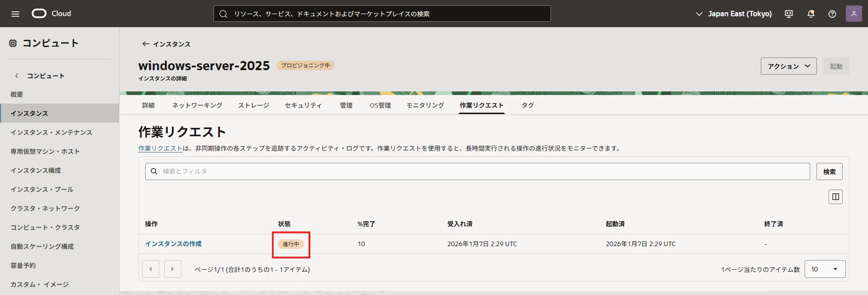868x295 pixels.
Task: Select インスタンス in the sidebar
Action: pyautogui.click(x=60, y=113)
